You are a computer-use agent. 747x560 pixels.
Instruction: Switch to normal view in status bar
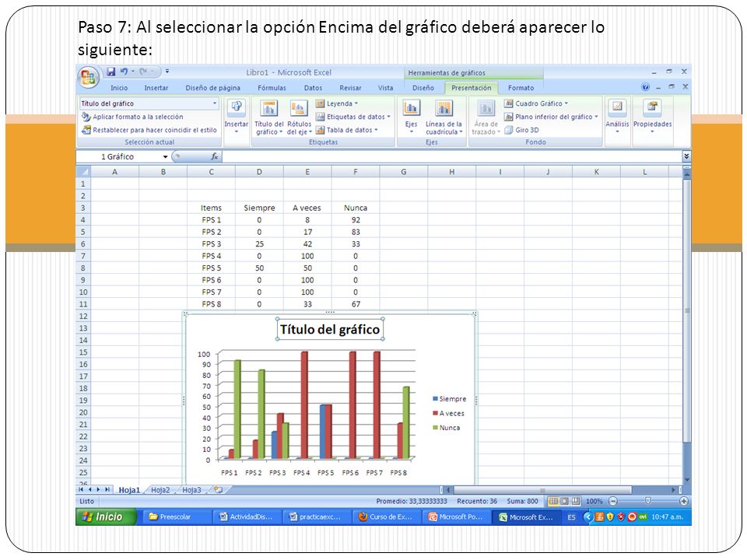click(553, 501)
